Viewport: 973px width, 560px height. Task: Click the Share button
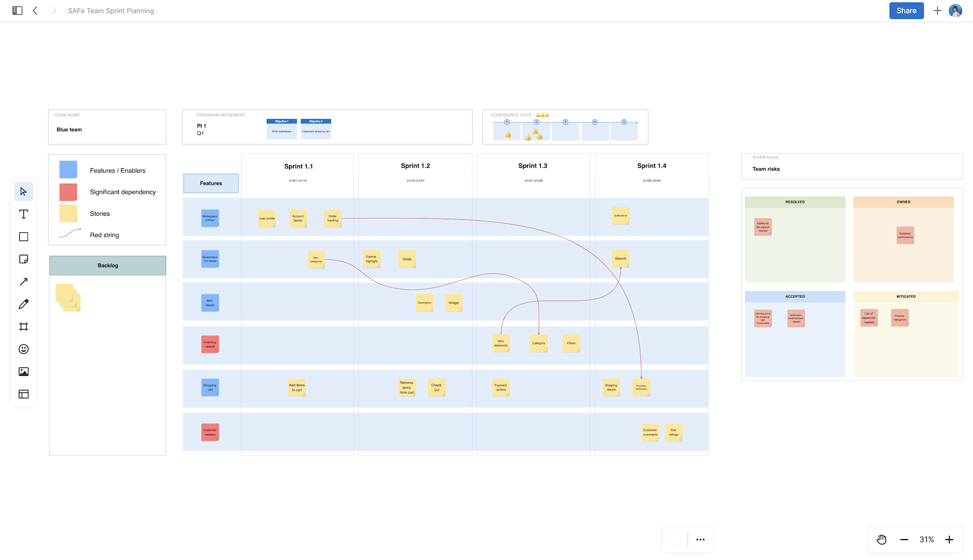point(906,11)
